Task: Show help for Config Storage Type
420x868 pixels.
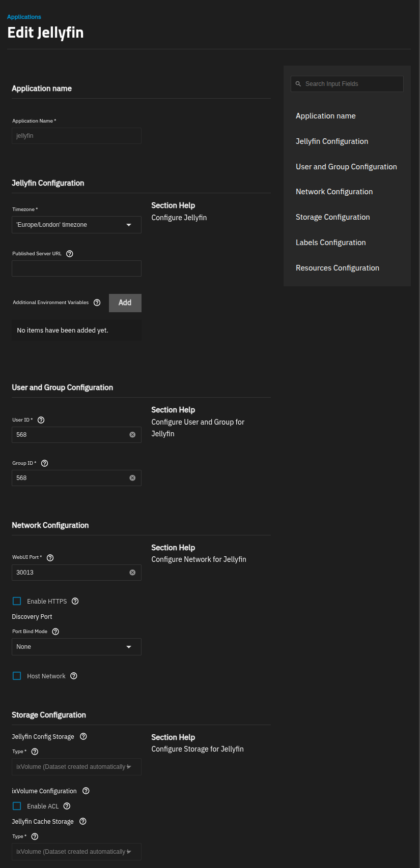Action: point(35,752)
